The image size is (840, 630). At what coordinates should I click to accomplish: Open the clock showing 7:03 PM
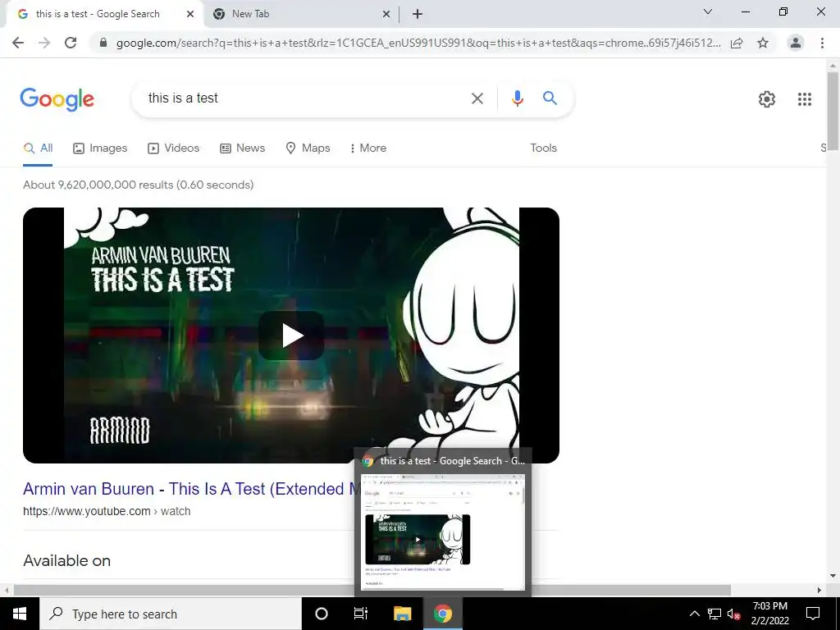769,614
